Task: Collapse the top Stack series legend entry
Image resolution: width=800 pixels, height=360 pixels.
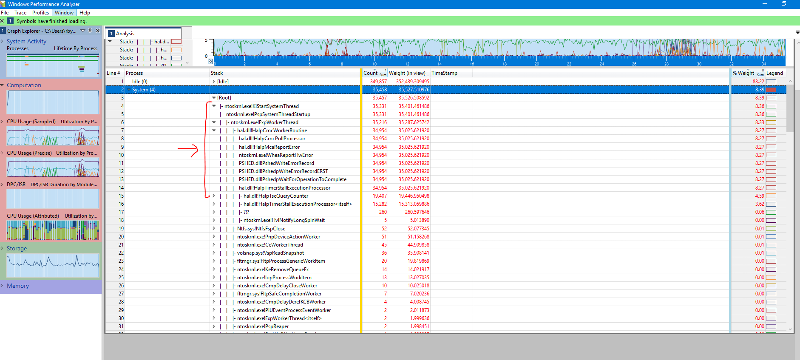Action: 109,41
